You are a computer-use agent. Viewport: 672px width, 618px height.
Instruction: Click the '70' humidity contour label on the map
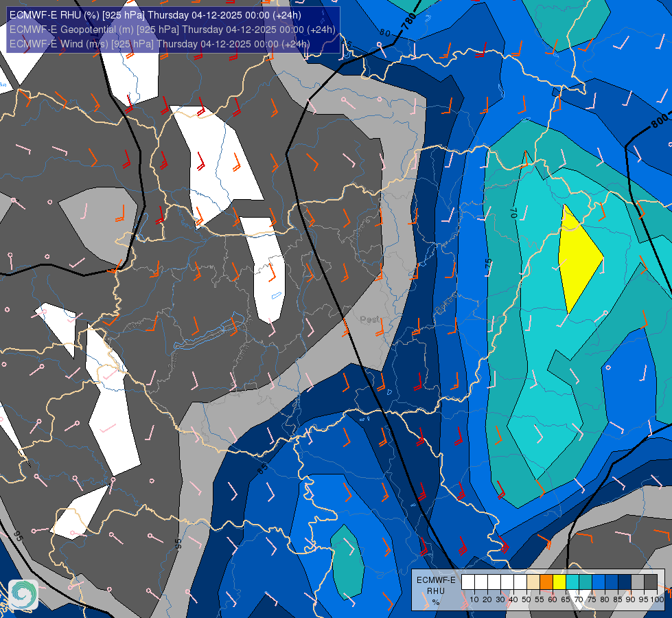point(513,212)
